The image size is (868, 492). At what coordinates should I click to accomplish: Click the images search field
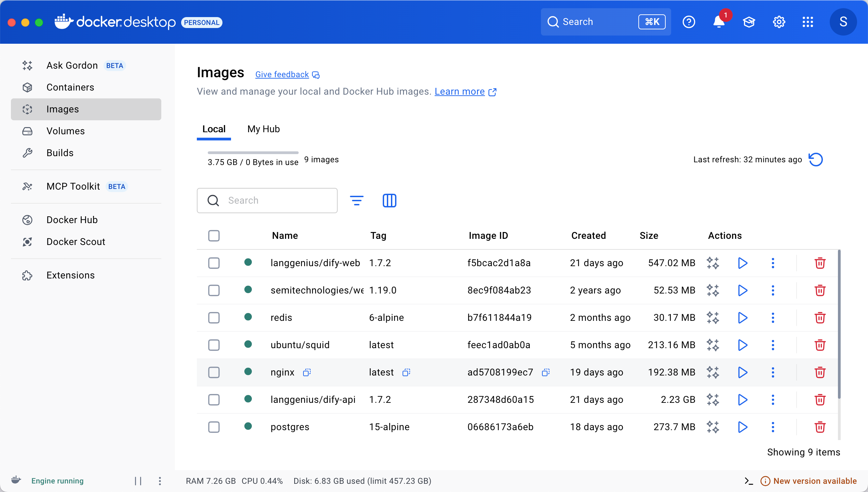tap(267, 201)
